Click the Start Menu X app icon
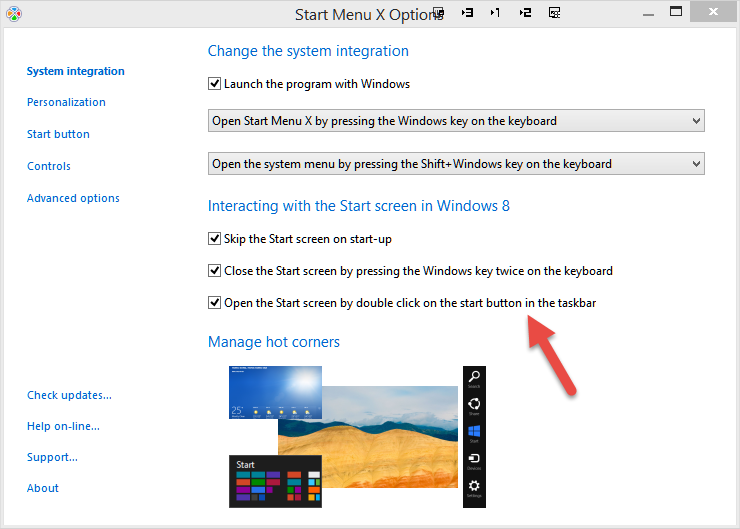 coord(13,13)
